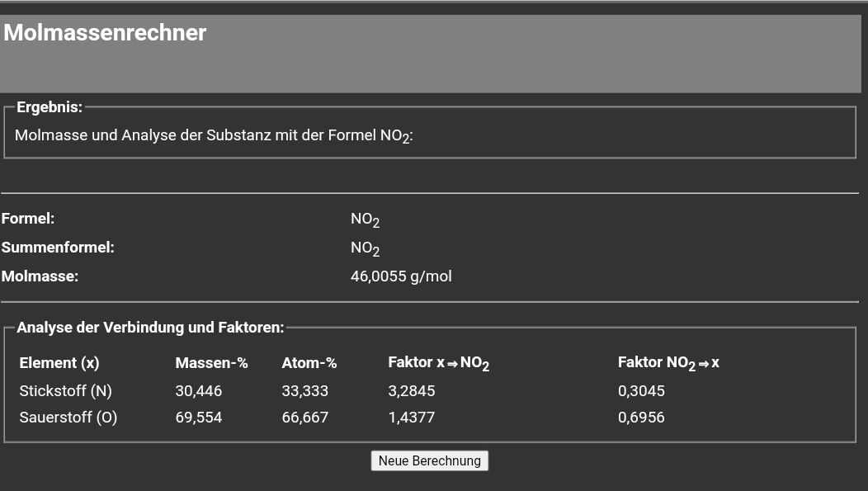868x491 pixels.
Task: Click the Formel row label
Action: (x=28, y=219)
